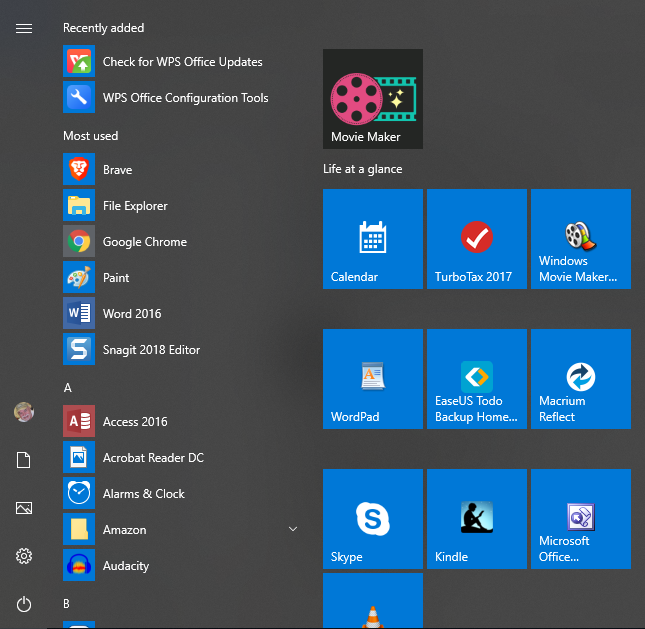The width and height of the screenshot is (645, 629).
Task: Click the Amazon folder icon
Action: [x=79, y=529]
